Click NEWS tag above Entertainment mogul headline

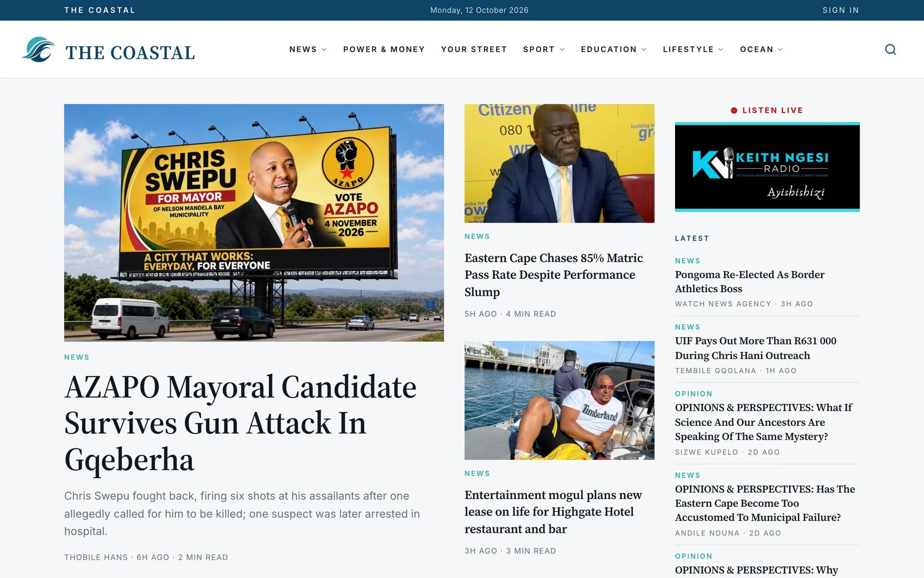(x=477, y=473)
